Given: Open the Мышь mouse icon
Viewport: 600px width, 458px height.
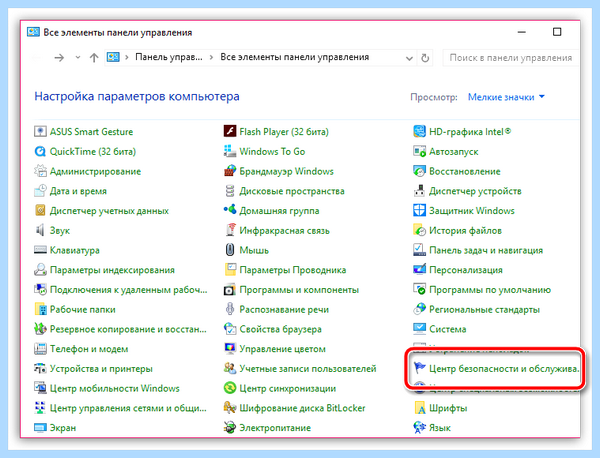Looking at the screenshot, I should click(230, 250).
